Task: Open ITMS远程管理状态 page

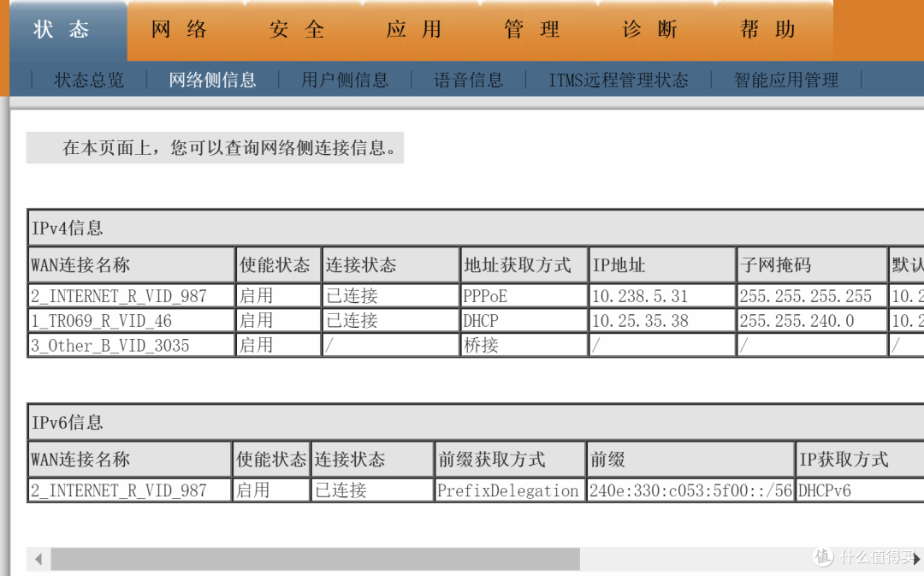Action: pos(619,80)
